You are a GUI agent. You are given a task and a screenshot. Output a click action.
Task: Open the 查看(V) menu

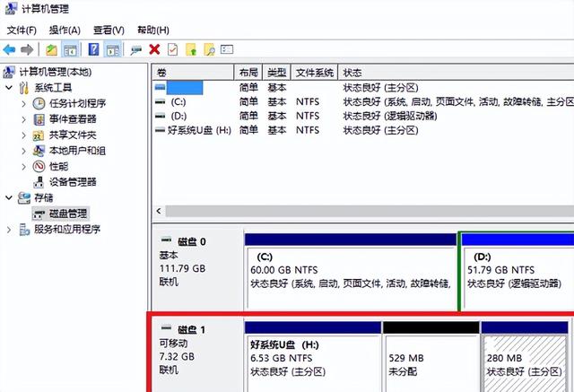(109, 30)
